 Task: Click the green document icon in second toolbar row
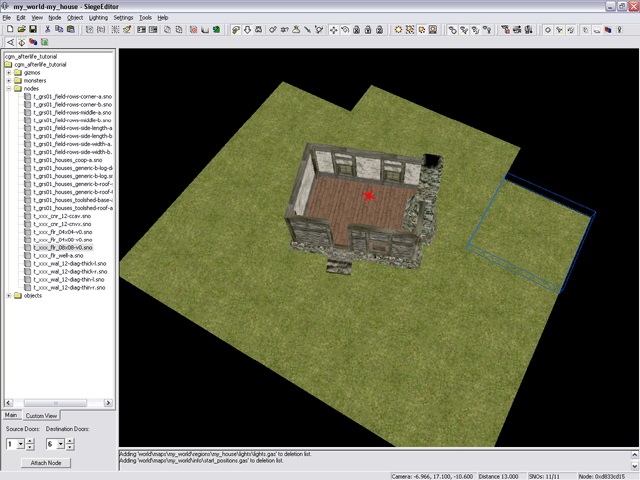point(44,42)
